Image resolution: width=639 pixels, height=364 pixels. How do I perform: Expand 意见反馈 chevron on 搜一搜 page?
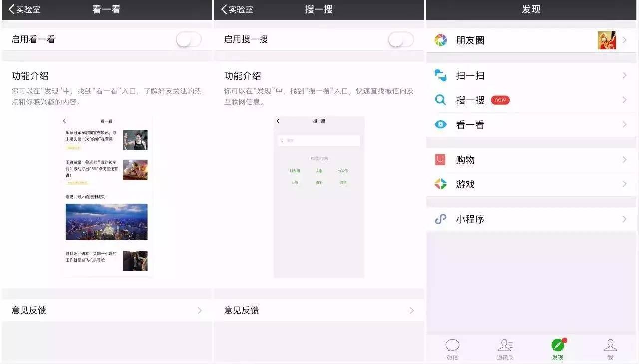pos(412,310)
